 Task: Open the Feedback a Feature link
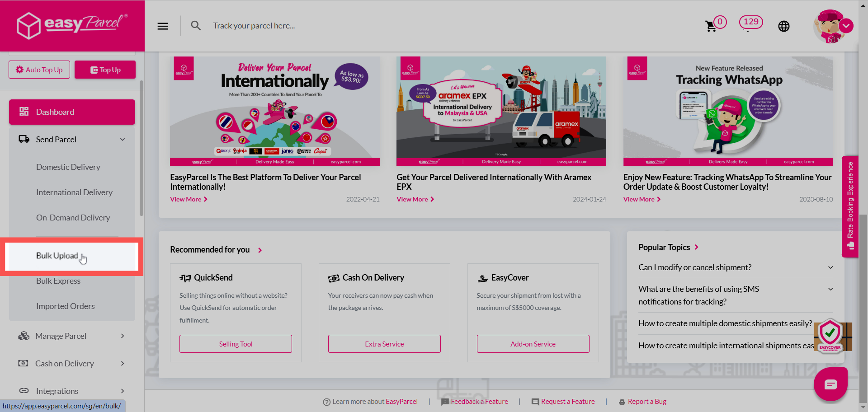tap(479, 402)
